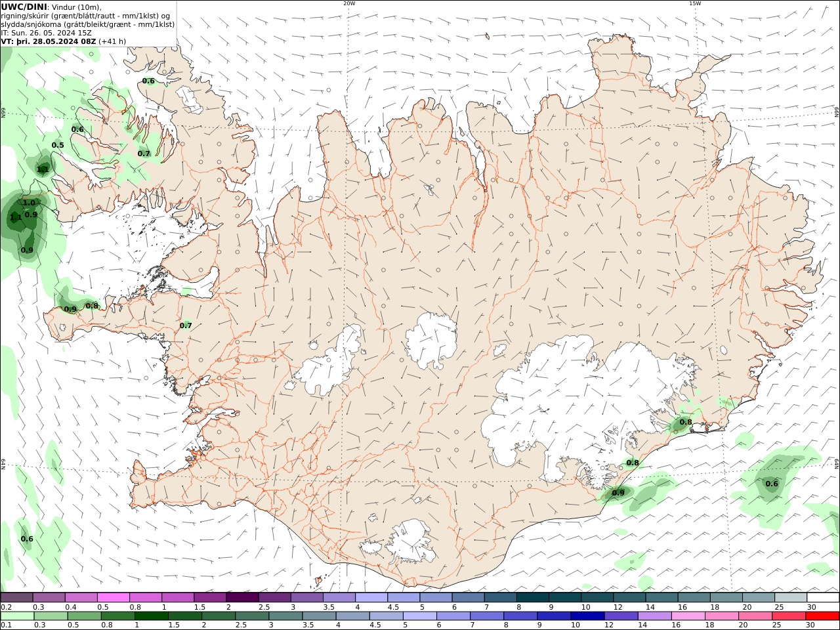Click the rain legend swatch starting at 0.5

[x=84, y=616]
